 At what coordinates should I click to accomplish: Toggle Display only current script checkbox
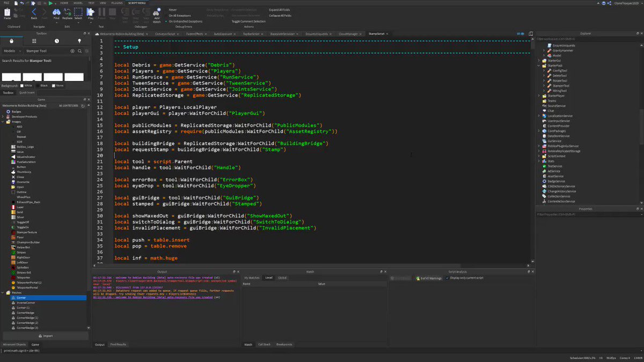tap(448, 278)
